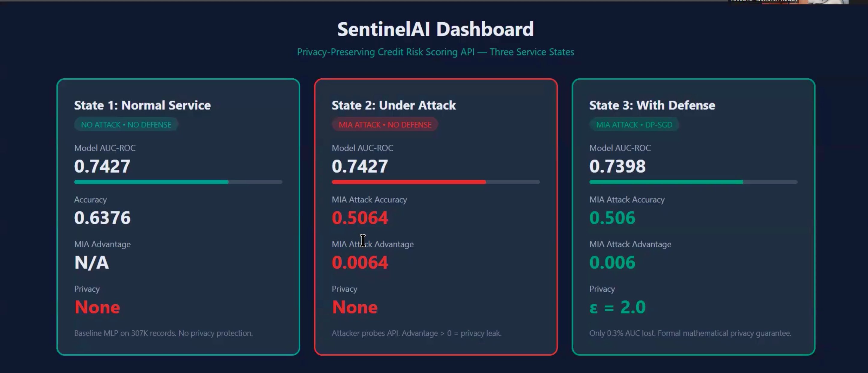Select the red 0.5064 MIA accuracy

point(360,218)
